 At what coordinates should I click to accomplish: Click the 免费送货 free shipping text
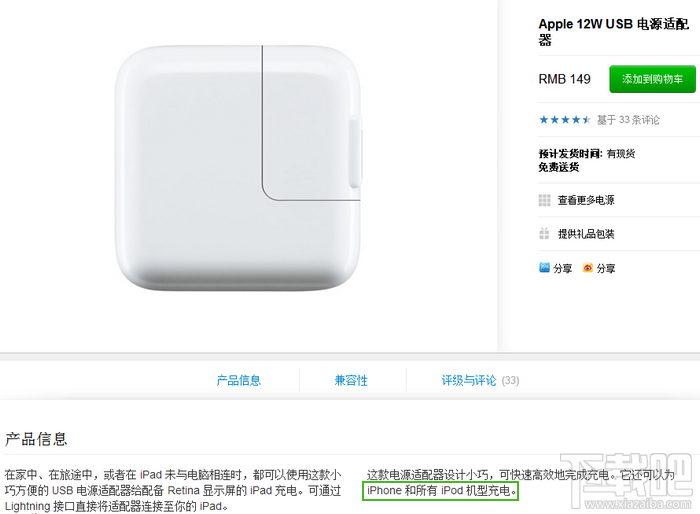(x=558, y=167)
